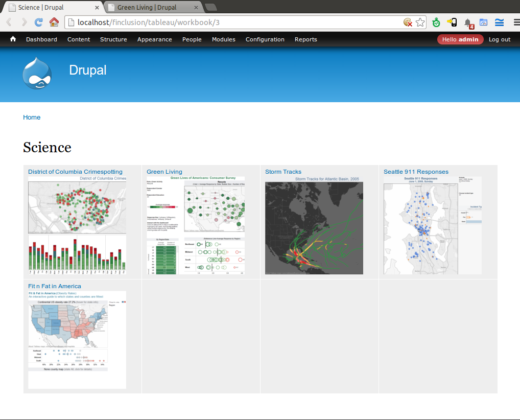This screenshot has height=420, width=520.
Task: Click the back navigation arrow
Action: (8, 22)
